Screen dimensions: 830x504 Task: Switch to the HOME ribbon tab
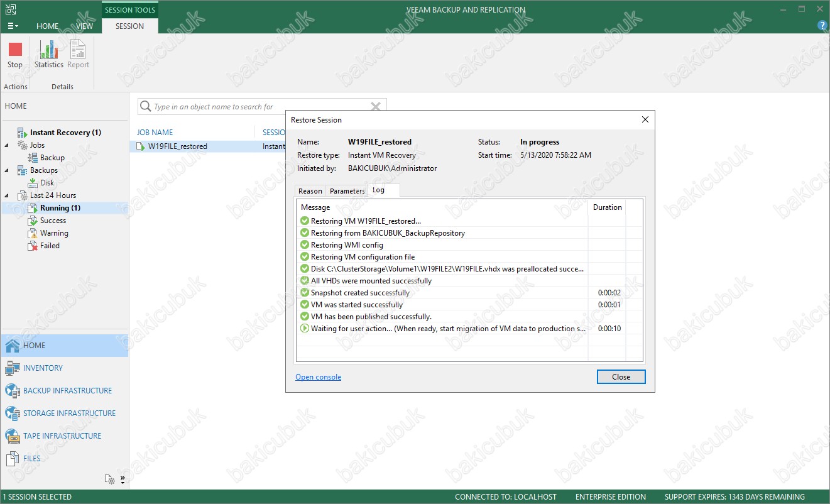point(48,26)
